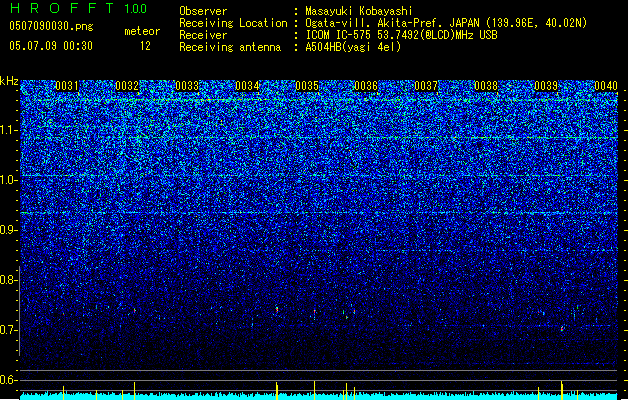Click time marker 0033
Screen dimensions: 629x400
187,86
